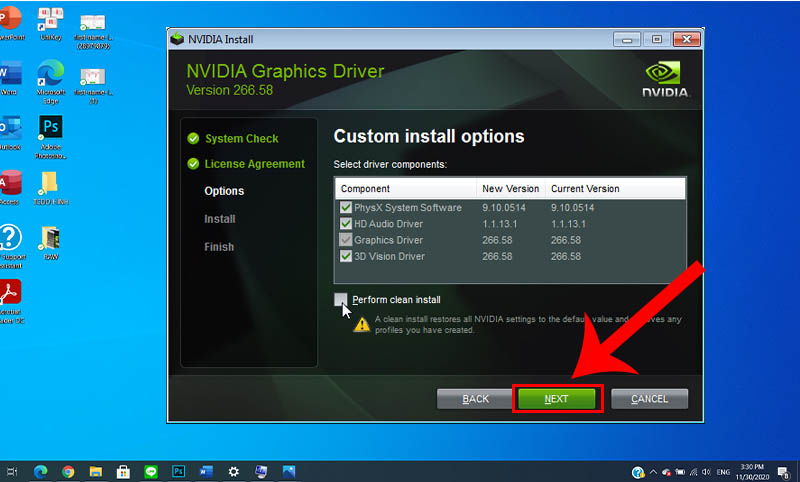Click PhysX new version 9.10.0514 cell
The height and width of the screenshot is (482, 800).
tap(504, 208)
